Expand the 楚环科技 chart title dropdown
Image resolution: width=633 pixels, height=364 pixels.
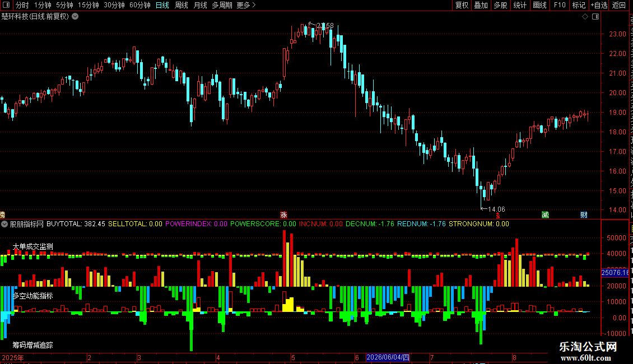[75, 17]
